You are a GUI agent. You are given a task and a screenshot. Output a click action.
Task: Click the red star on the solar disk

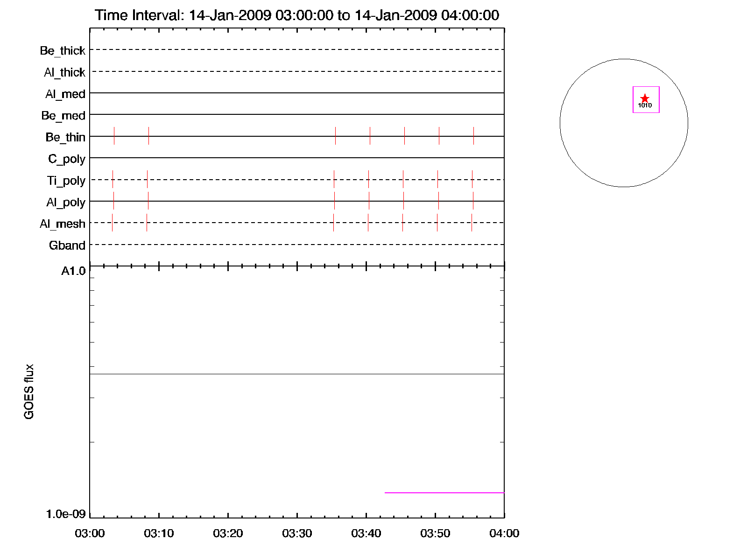pyautogui.click(x=645, y=98)
